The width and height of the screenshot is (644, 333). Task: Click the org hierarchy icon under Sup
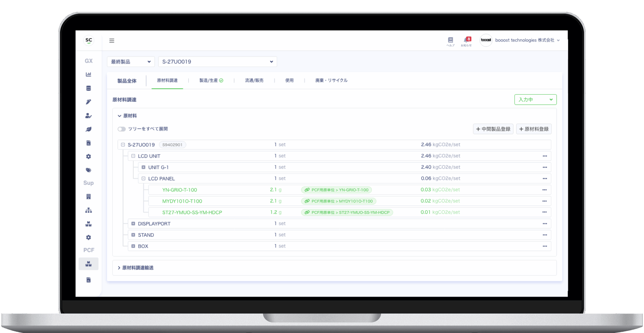pyautogui.click(x=88, y=210)
